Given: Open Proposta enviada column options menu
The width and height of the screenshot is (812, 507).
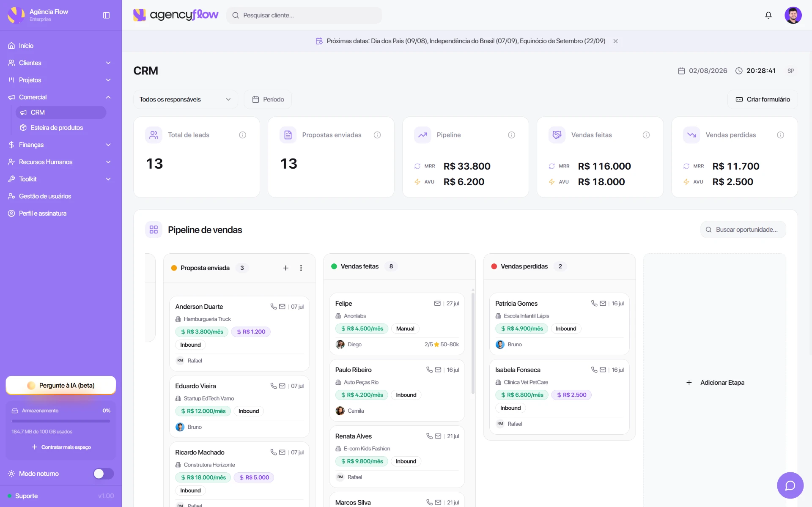Looking at the screenshot, I should click(x=301, y=268).
